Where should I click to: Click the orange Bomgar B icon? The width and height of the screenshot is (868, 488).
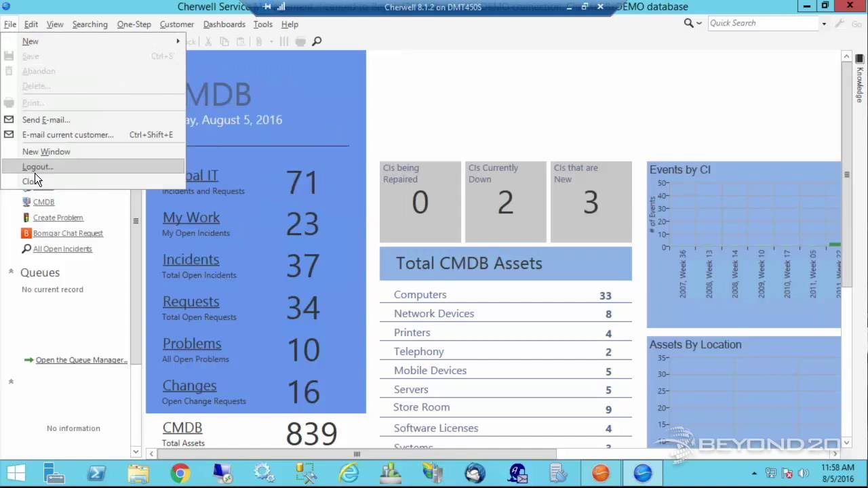(x=26, y=233)
